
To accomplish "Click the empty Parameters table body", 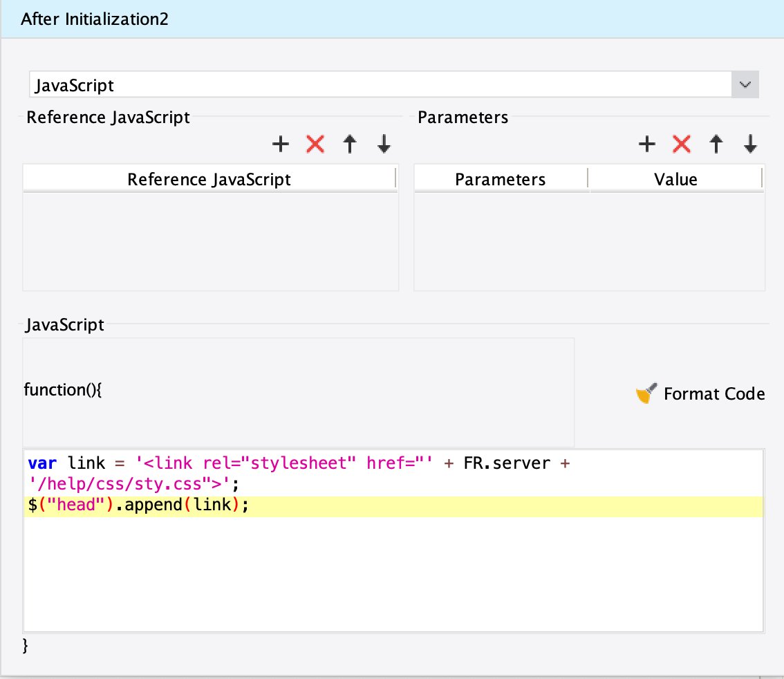I will tap(589, 242).
